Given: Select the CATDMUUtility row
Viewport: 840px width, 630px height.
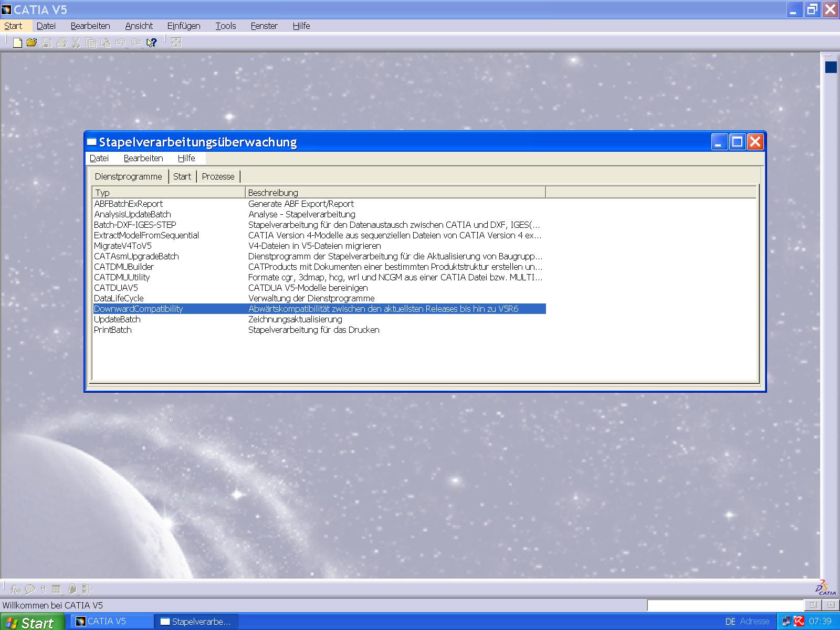Looking at the screenshot, I should (x=319, y=277).
